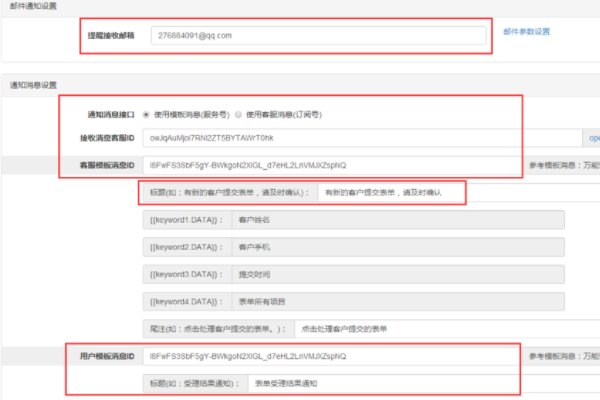600x400 pixels.
Task: Select 使用模板消息(服务号) radio option
Action: (x=146, y=114)
